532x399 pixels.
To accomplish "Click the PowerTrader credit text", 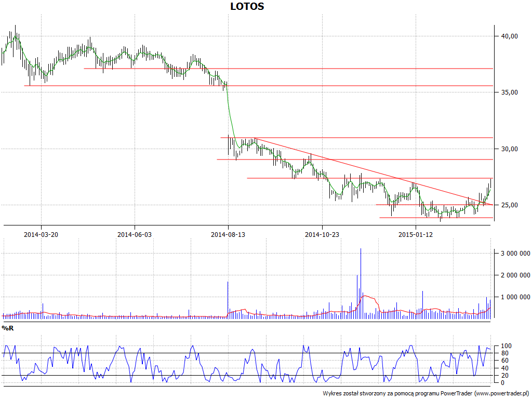I will pos(426,394).
